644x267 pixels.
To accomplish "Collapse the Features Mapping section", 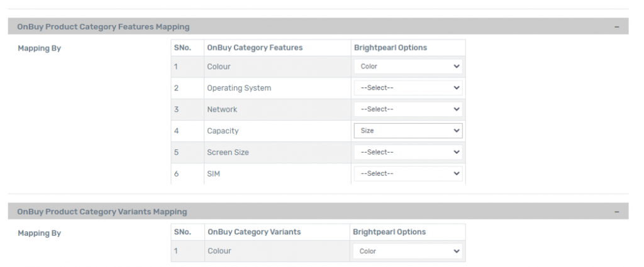I will tap(616, 26).
